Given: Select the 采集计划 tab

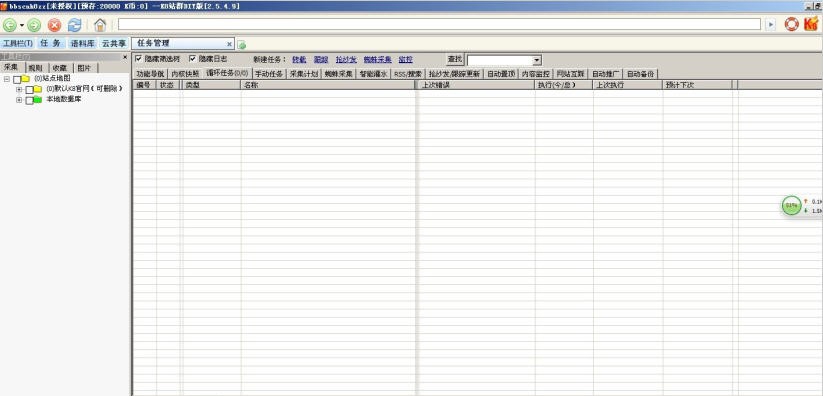Looking at the screenshot, I should 304,74.
